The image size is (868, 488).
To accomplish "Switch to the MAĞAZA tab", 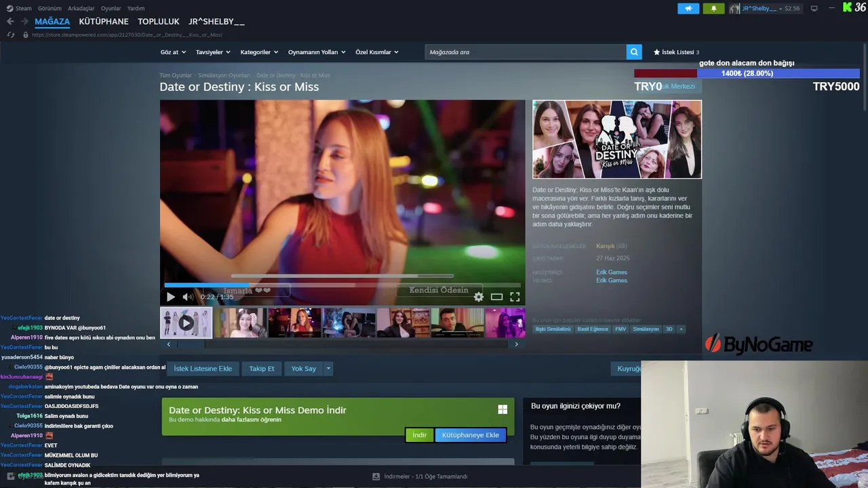I will click(52, 22).
